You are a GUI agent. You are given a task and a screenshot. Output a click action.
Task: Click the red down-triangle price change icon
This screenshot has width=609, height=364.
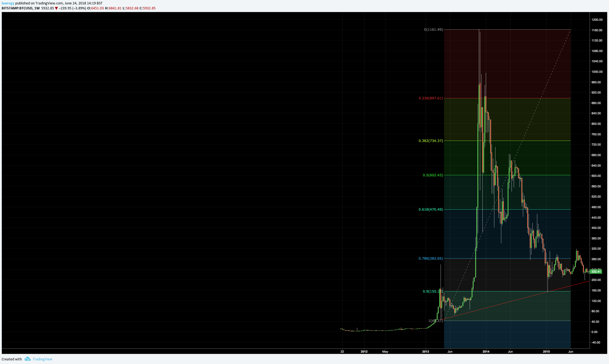(x=56, y=8)
